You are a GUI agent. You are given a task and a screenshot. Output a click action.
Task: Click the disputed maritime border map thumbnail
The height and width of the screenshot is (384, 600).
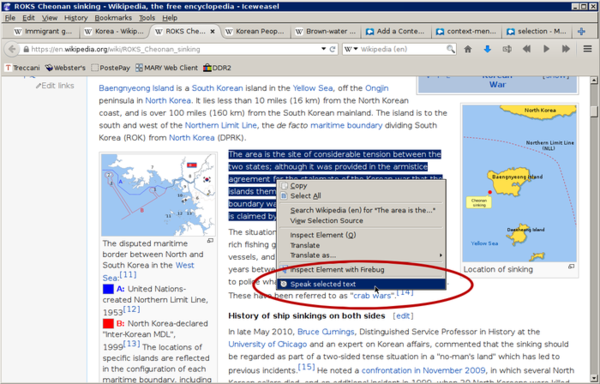pos(158,195)
